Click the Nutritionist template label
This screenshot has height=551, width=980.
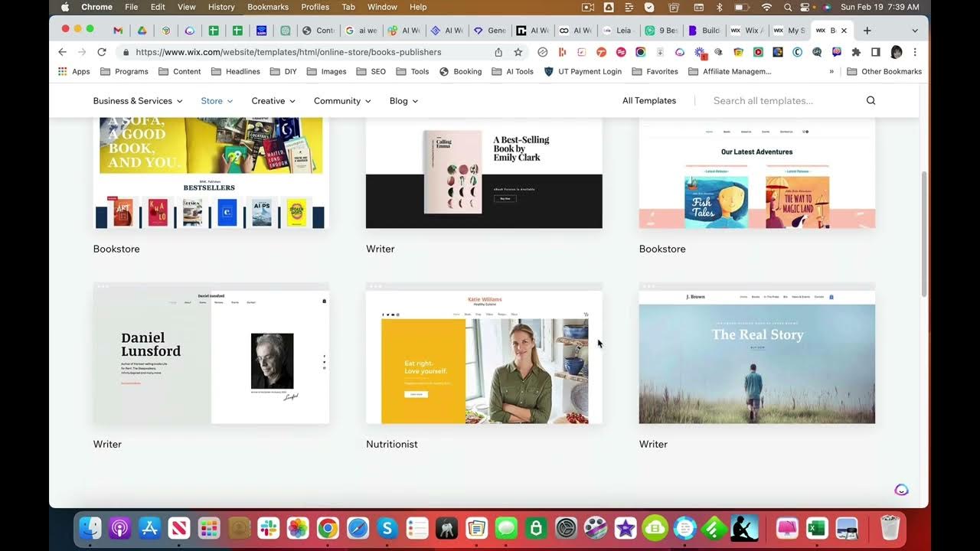[392, 444]
